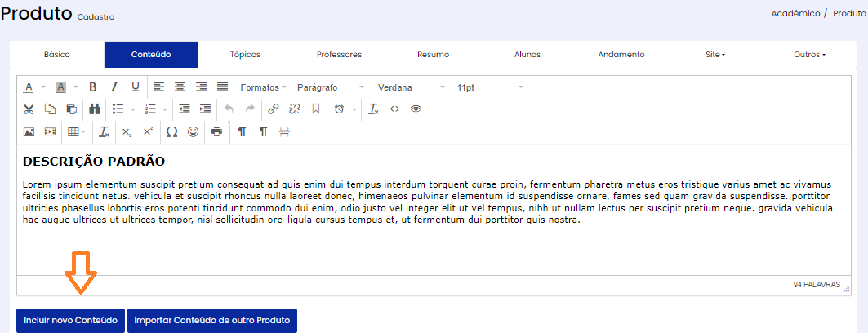Toggle underline formatting
This screenshot has height=333, width=868.
[135, 87]
